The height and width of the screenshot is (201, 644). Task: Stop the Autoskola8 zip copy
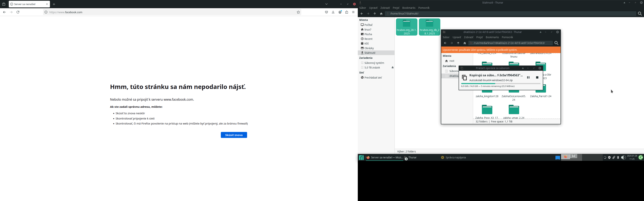(537, 78)
